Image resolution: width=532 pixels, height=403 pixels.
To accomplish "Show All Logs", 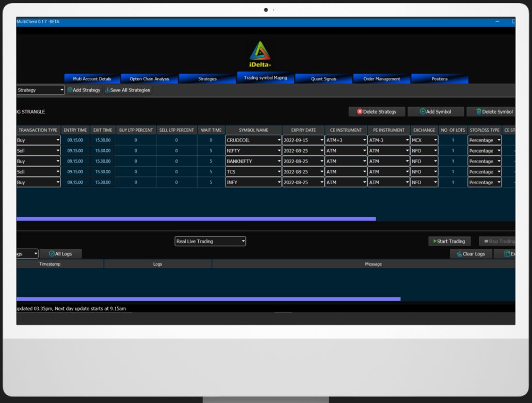I will (60, 254).
